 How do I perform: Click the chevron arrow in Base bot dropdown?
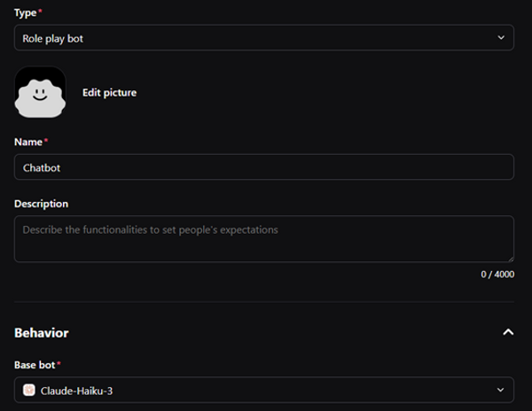click(x=500, y=390)
